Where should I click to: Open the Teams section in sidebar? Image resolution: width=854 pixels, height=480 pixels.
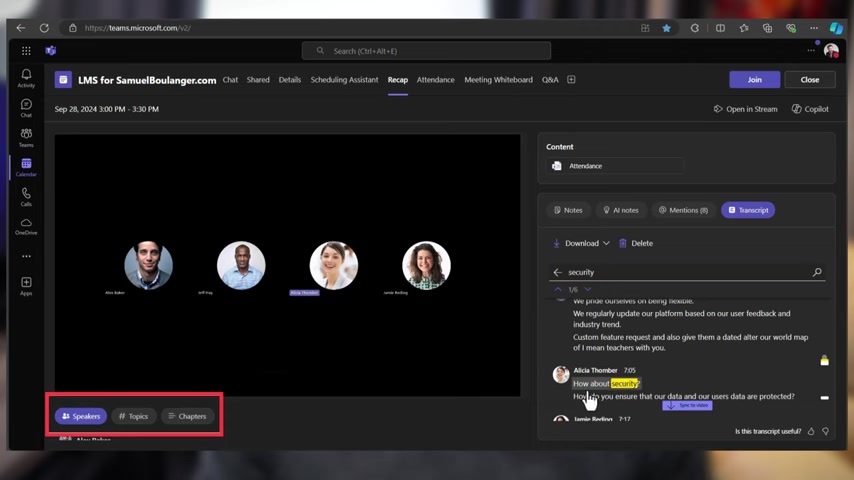pyautogui.click(x=26, y=137)
